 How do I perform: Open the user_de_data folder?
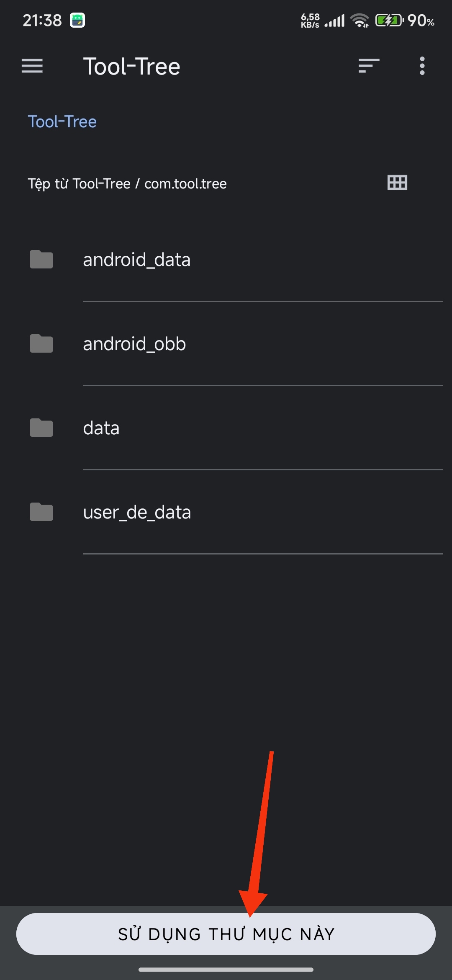click(226, 512)
